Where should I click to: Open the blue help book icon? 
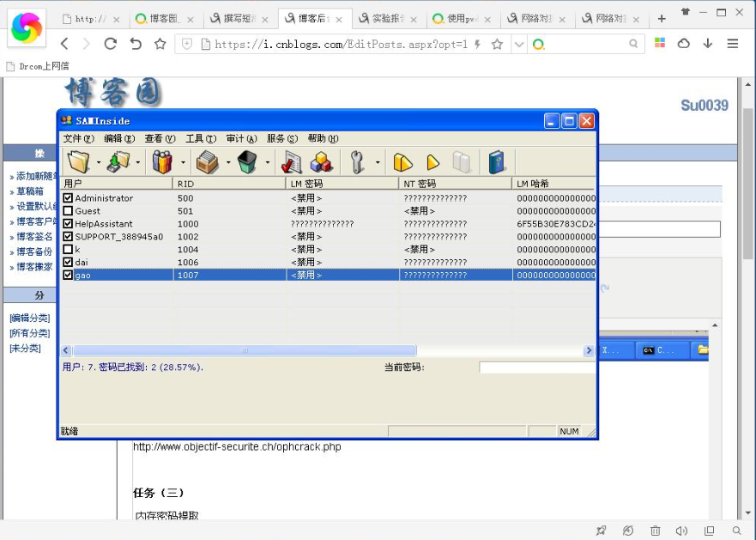(x=497, y=161)
